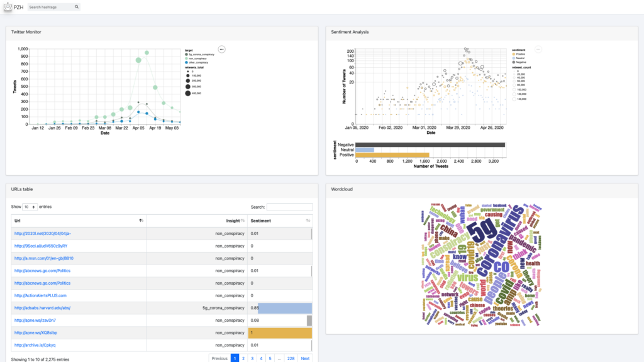Click the Next pagination button
The image size is (644, 362).
(x=305, y=358)
